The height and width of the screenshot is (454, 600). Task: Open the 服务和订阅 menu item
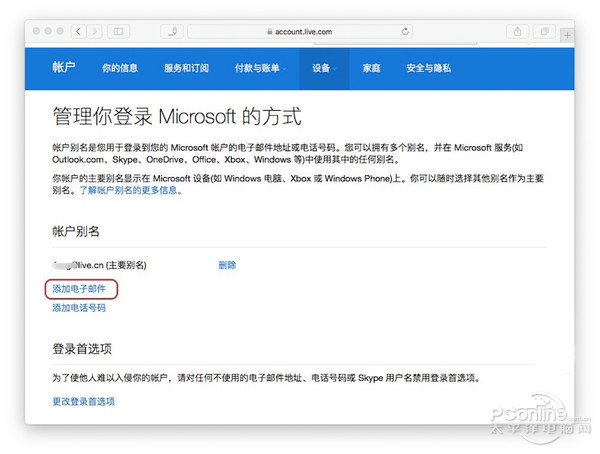[x=186, y=68]
